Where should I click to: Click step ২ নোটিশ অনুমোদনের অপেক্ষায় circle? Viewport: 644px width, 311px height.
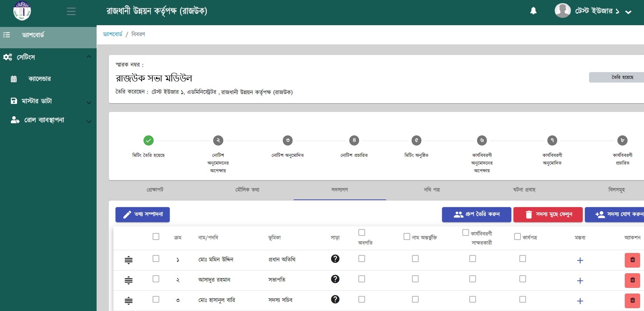[x=218, y=141]
